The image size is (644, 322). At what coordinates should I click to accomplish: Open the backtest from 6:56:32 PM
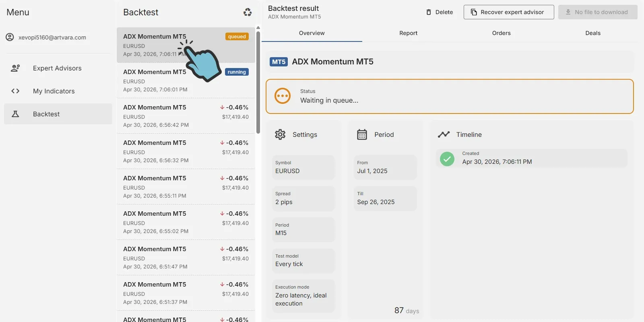pos(186,151)
